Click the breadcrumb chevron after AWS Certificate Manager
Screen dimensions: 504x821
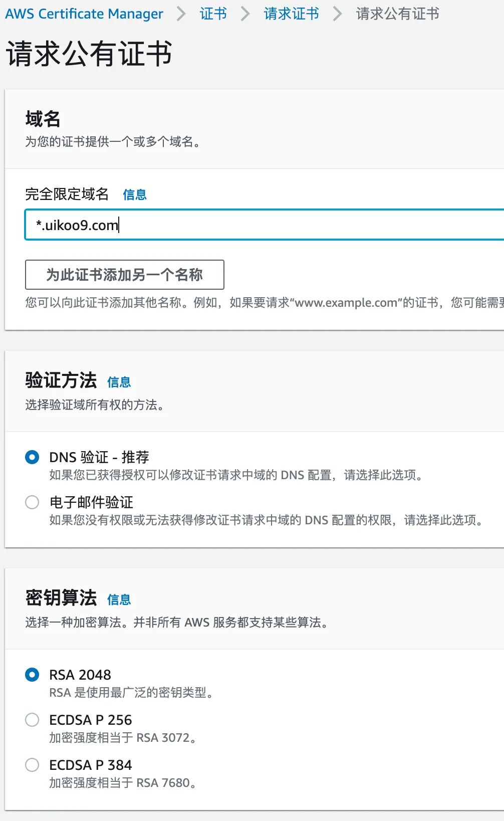click(x=181, y=14)
